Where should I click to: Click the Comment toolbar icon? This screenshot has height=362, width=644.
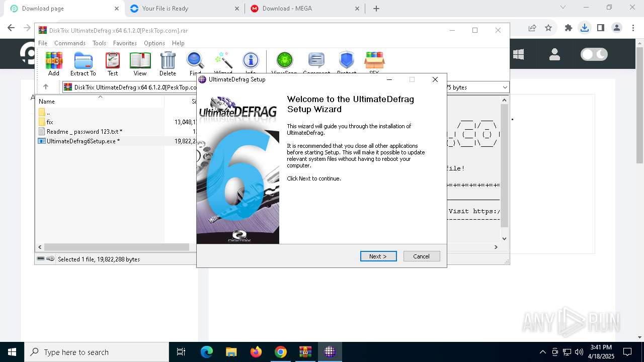click(x=316, y=63)
